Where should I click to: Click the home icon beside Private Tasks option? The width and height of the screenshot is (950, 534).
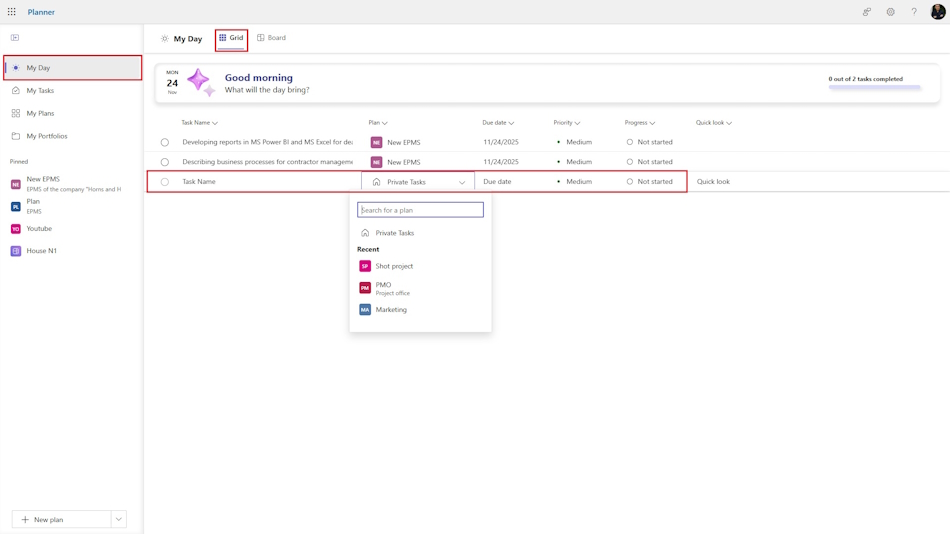[365, 233]
